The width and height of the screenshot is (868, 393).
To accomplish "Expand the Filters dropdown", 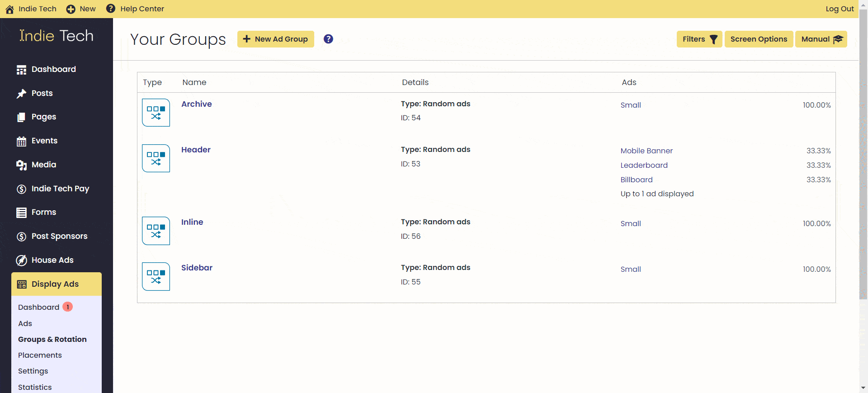I will (x=699, y=39).
